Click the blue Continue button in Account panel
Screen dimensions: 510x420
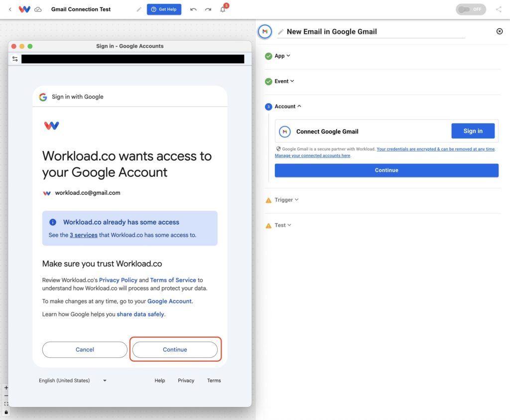(x=386, y=170)
